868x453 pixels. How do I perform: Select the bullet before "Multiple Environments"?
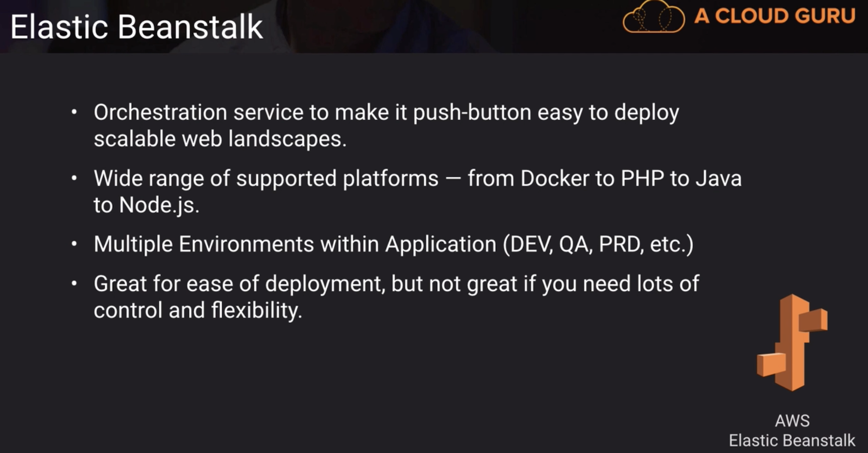(x=74, y=244)
